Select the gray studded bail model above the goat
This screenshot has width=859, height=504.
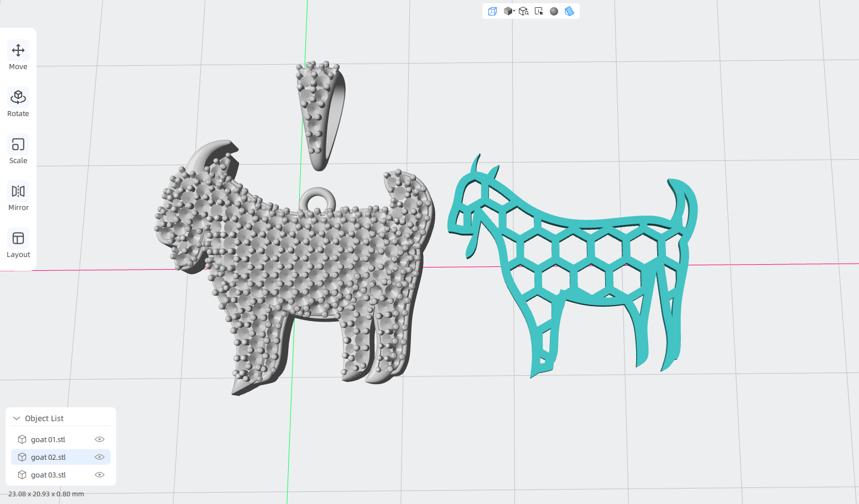point(320,115)
